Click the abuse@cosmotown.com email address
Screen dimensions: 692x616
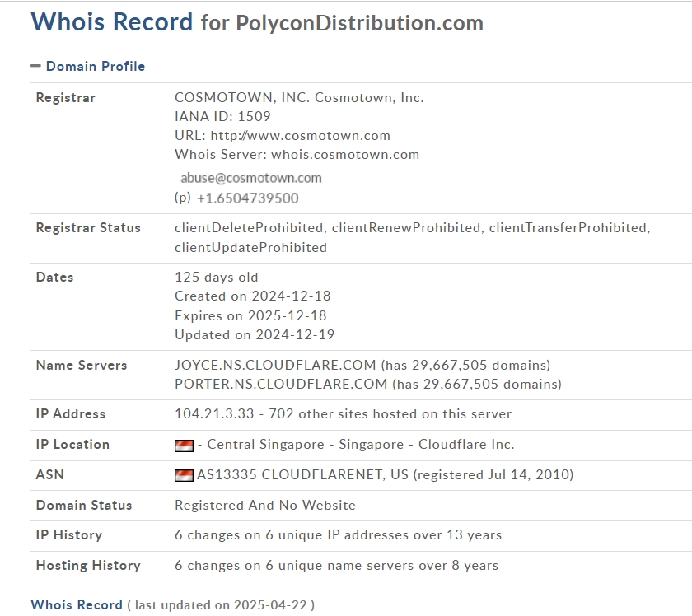tap(251, 178)
